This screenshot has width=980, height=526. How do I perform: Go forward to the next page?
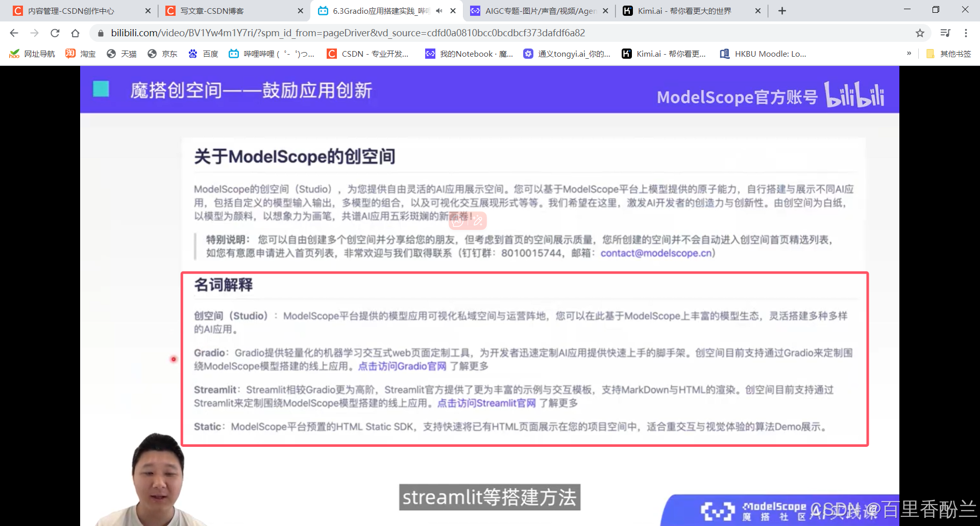click(x=34, y=33)
